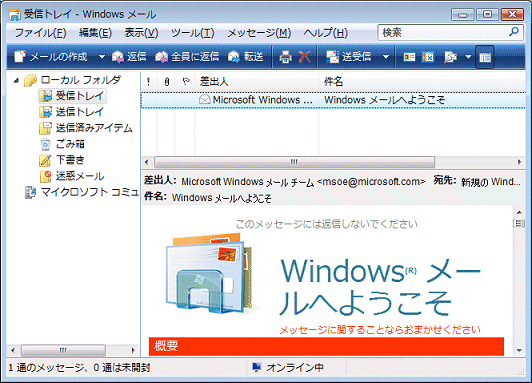Viewport: 532px width, 383px height.
Task: Open the ツール(T) menu
Action: 193,33
